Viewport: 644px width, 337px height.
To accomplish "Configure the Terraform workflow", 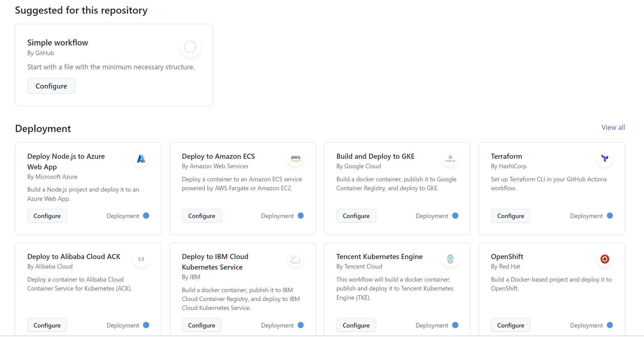I will click(510, 216).
